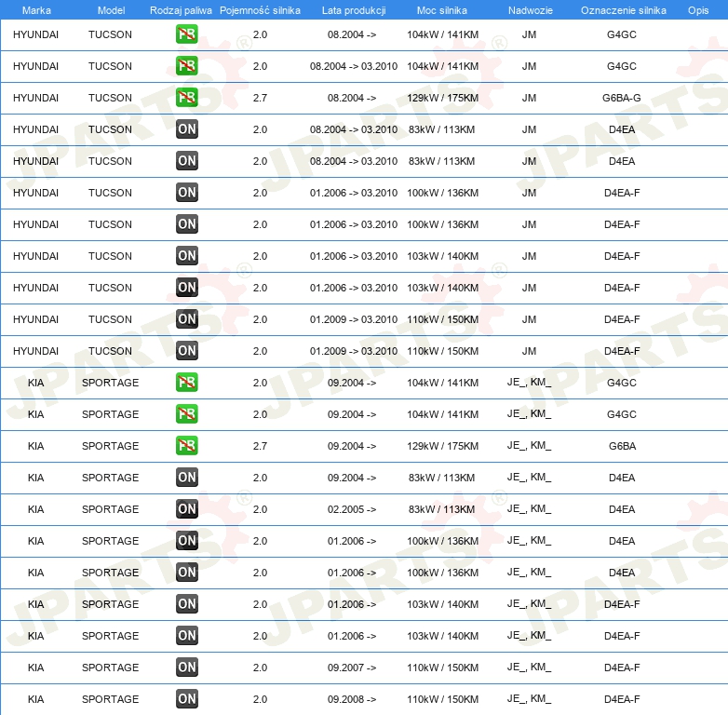Click 2.7 capacity in the Tucson row

[x=260, y=98]
